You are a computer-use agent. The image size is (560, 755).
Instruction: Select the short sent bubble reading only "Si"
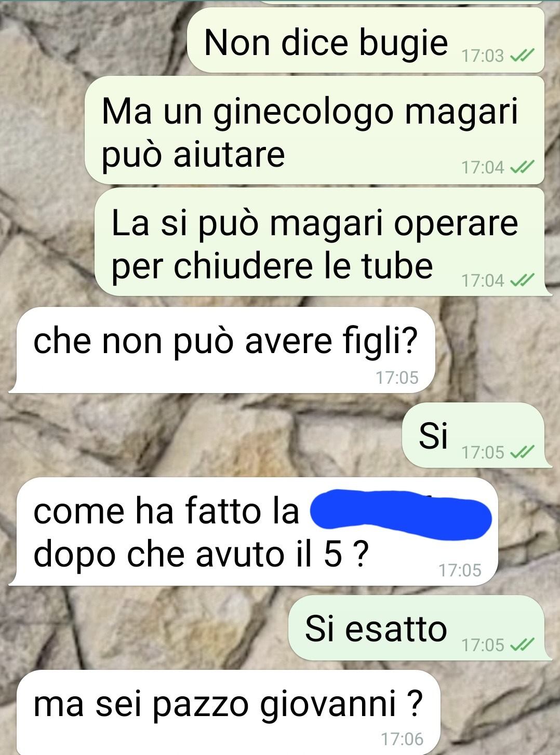[476, 435]
